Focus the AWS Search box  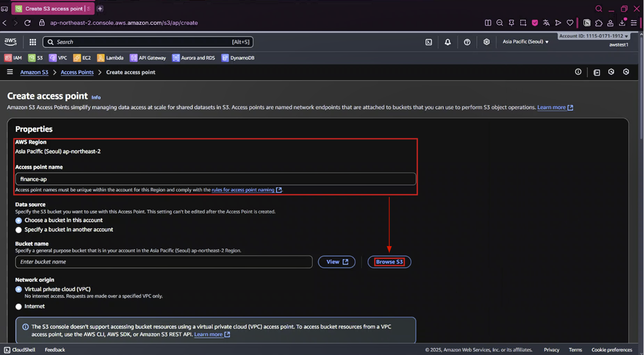148,42
